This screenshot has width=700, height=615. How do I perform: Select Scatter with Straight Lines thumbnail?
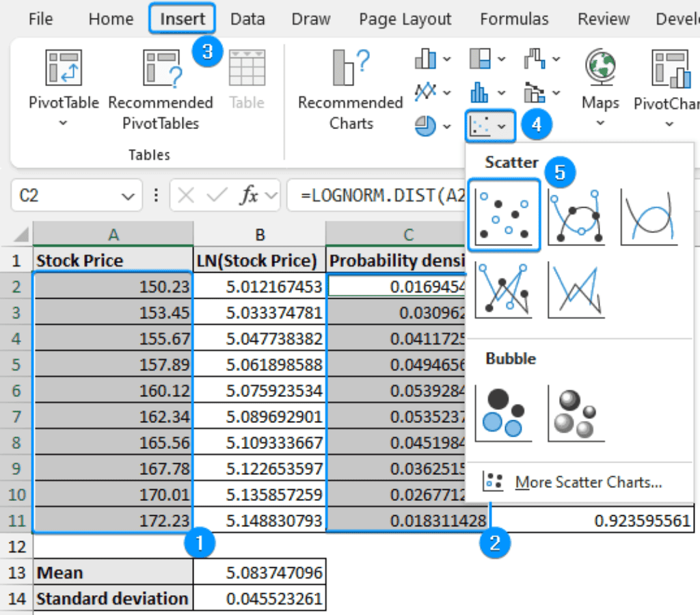576,290
